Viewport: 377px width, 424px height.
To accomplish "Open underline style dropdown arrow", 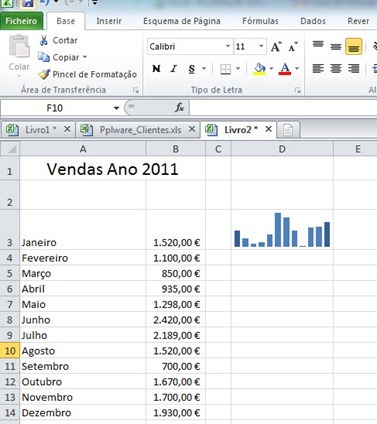I will 204,69.
